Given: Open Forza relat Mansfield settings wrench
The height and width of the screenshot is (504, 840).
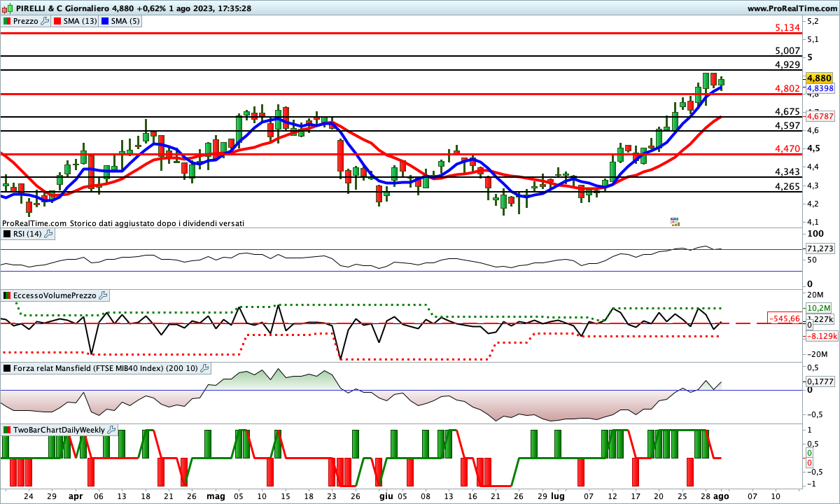Looking at the screenshot, I should [204, 368].
